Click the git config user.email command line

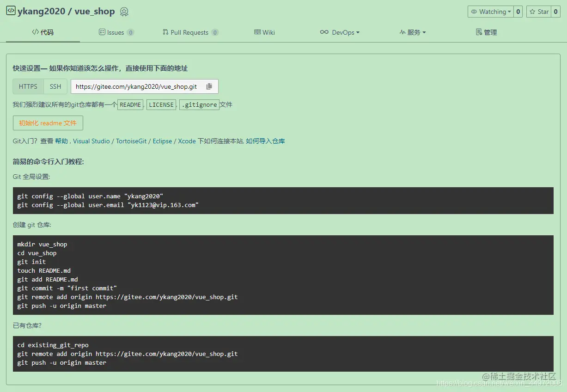[x=108, y=205]
